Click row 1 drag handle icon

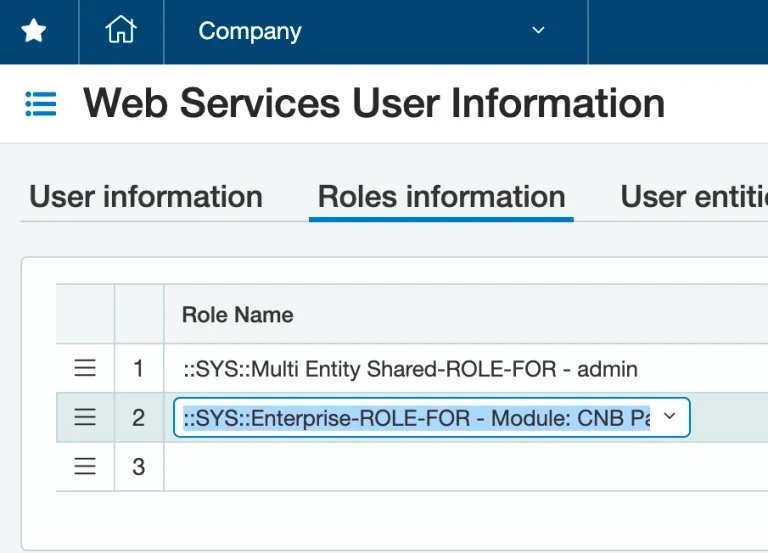click(x=85, y=368)
